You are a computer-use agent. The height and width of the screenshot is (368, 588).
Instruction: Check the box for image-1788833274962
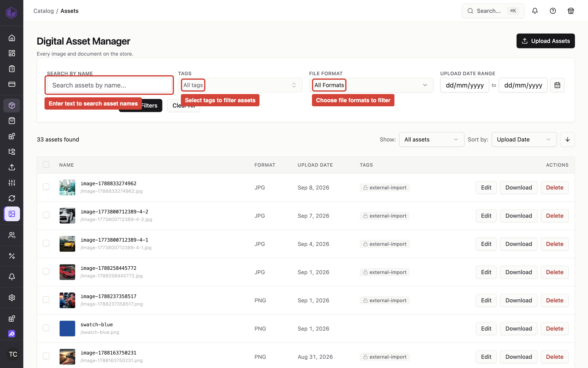(x=46, y=187)
